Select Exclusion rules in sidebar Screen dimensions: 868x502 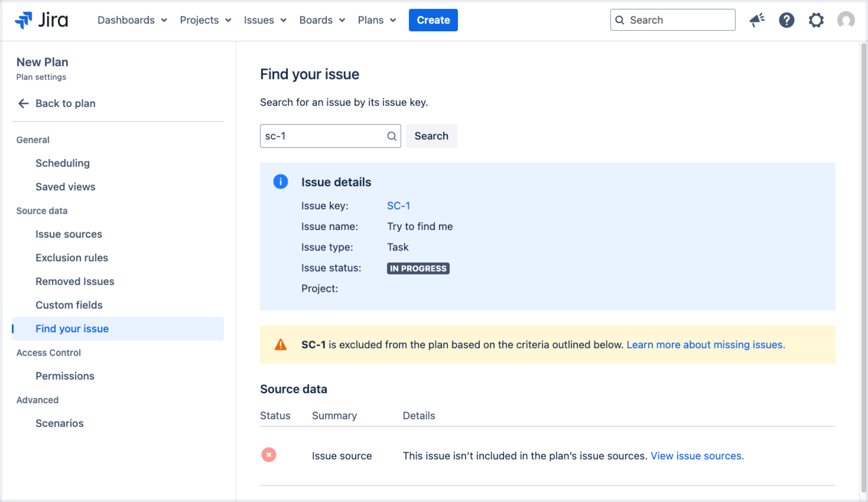72,258
